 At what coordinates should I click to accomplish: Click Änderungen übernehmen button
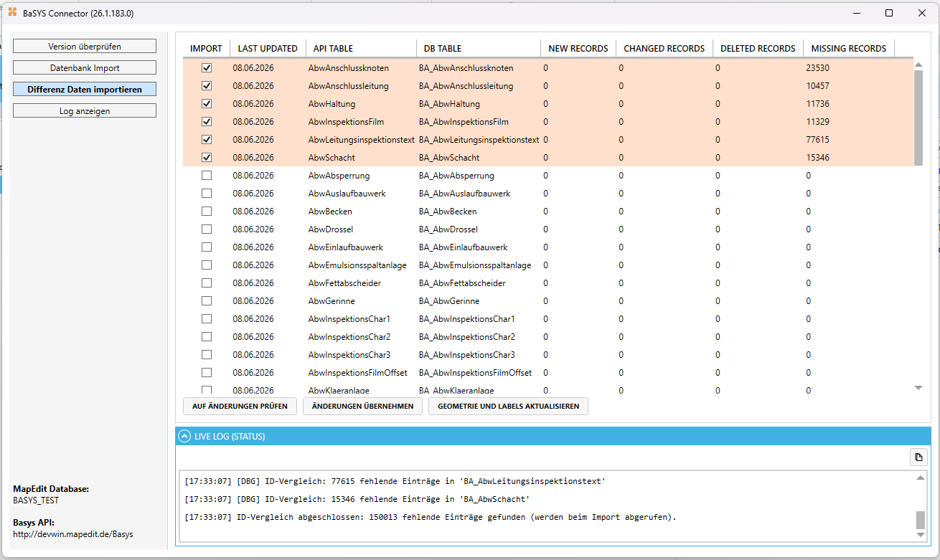362,407
